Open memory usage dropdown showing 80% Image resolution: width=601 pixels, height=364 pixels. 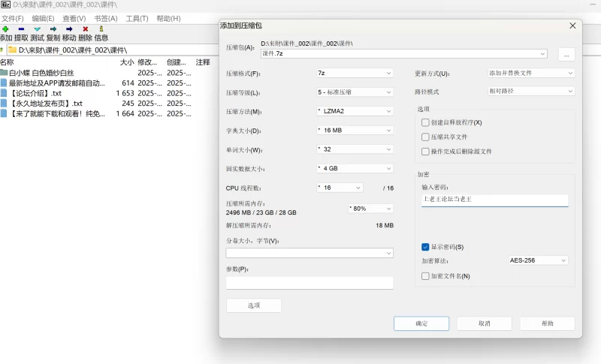point(370,209)
